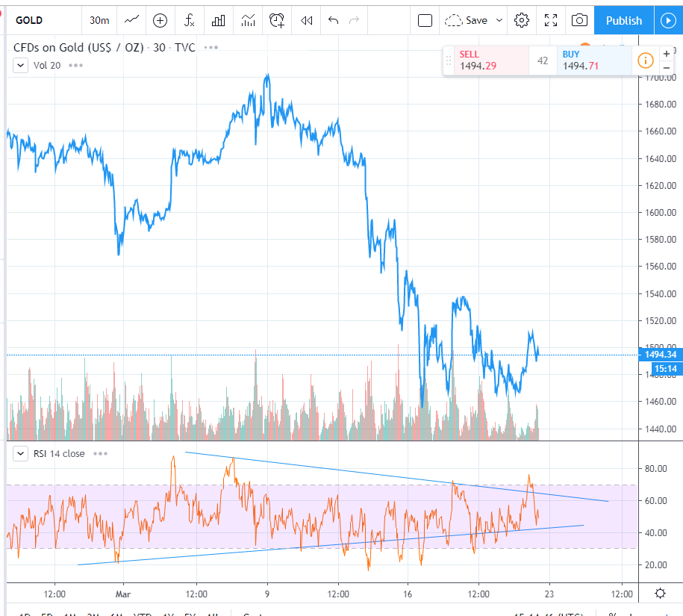Take a chart snapshot with camera icon

579,20
